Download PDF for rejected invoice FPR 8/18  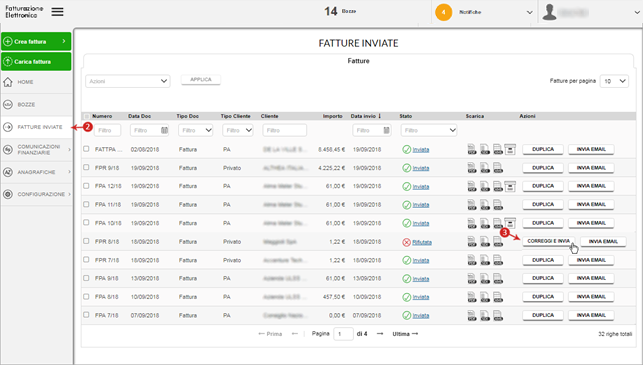pyautogui.click(x=472, y=242)
